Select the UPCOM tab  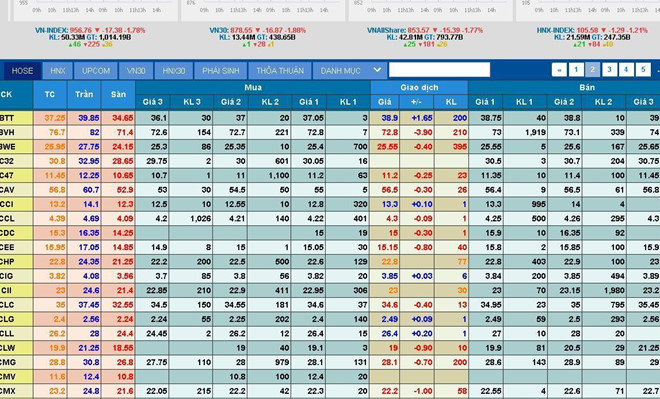pos(96,71)
